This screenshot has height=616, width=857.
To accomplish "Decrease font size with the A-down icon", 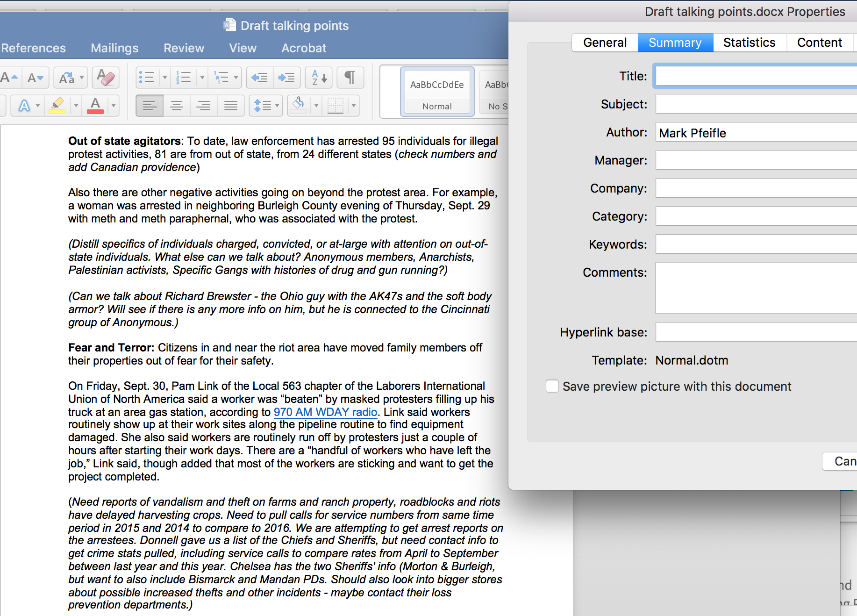I will (x=35, y=78).
